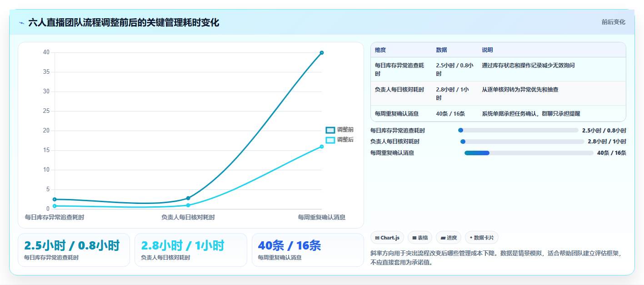Select the Chart.js chip
644x285 pixels.
coord(387,238)
